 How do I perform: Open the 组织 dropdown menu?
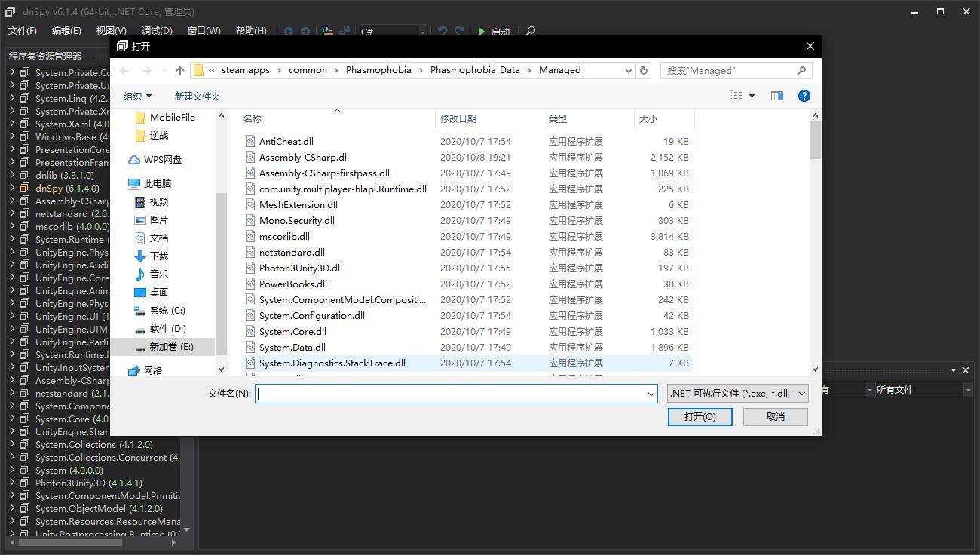point(137,96)
